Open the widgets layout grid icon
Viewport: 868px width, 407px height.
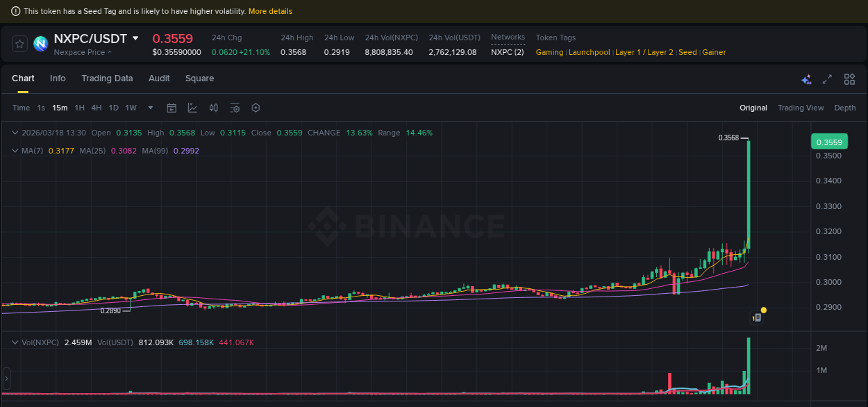pos(849,79)
